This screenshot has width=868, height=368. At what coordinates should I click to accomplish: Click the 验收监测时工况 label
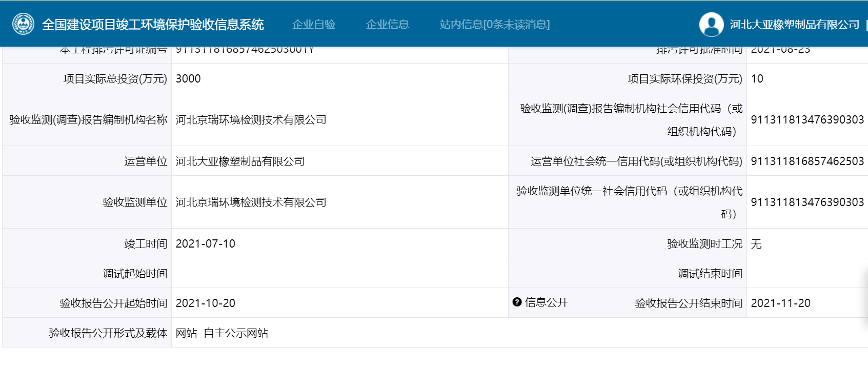[x=705, y=243]
